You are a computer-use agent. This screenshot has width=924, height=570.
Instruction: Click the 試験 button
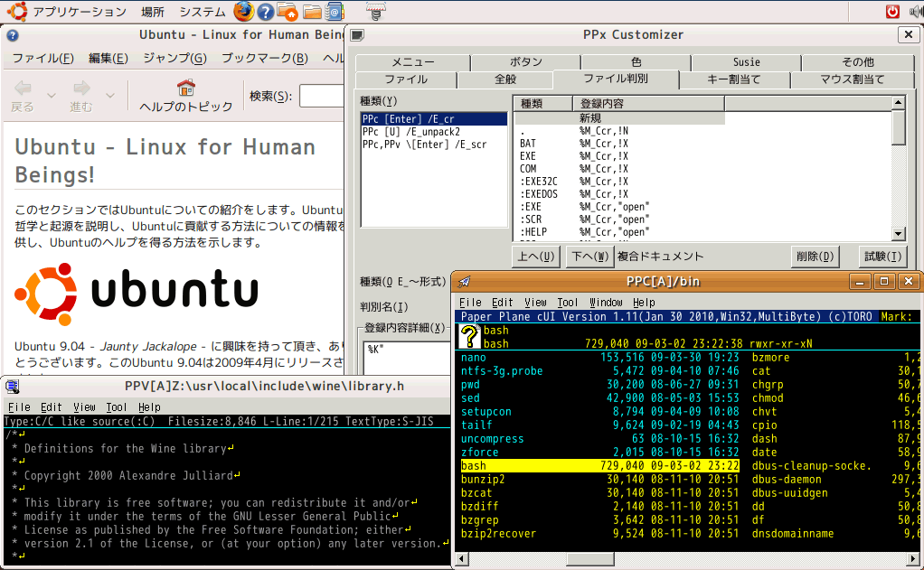pyautogui.click(x=882, y=256)
